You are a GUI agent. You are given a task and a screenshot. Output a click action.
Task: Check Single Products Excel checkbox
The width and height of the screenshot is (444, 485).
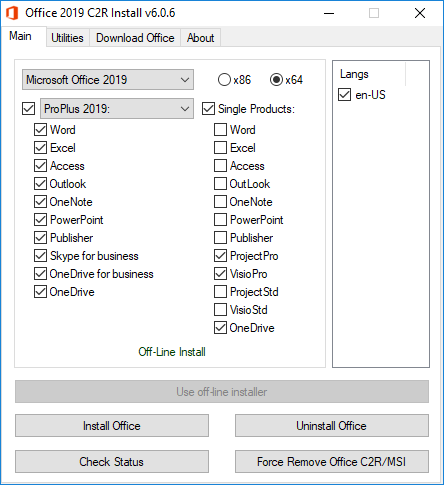pyautogui.click(x=220, y=148)
